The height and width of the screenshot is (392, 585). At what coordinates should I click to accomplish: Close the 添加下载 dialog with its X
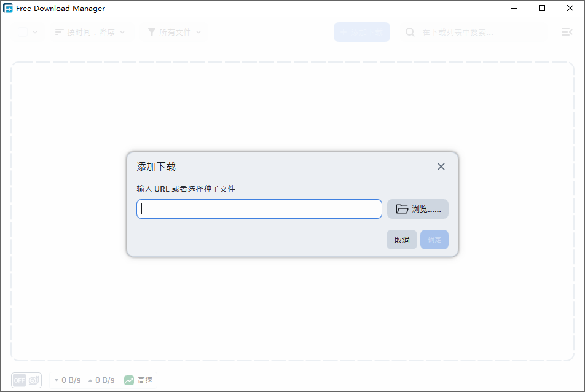pyautogui.click(x=441, y=166)
